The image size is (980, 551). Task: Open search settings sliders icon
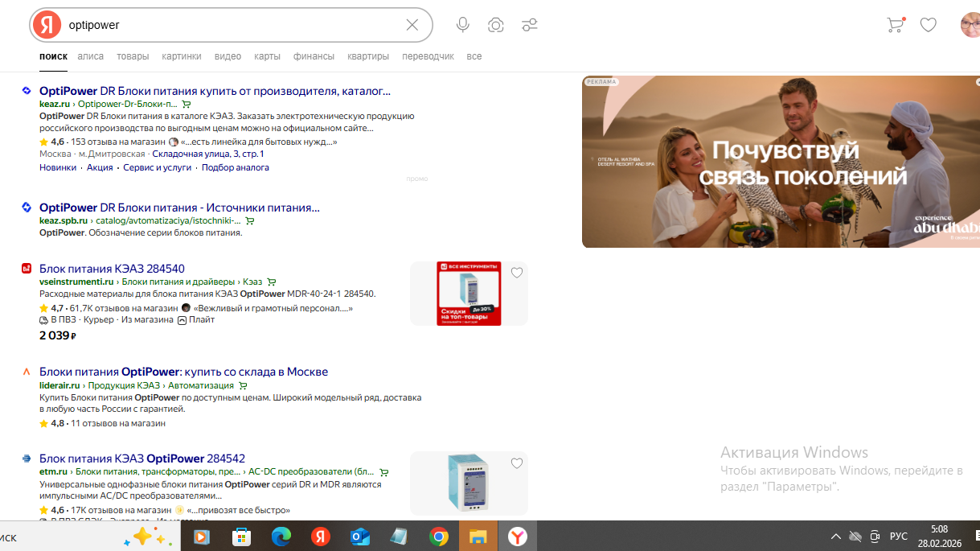tap(529, 25)
